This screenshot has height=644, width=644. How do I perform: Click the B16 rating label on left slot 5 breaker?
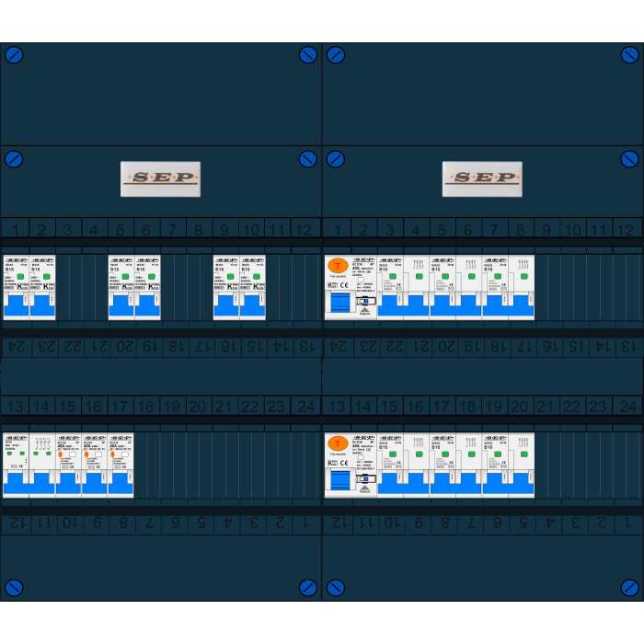(115, 270)
